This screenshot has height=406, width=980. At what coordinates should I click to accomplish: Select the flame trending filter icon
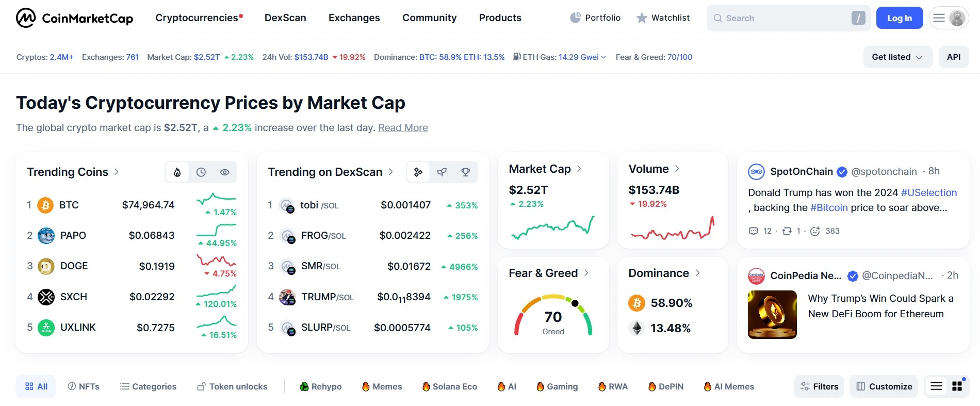(x=177, y=172)
